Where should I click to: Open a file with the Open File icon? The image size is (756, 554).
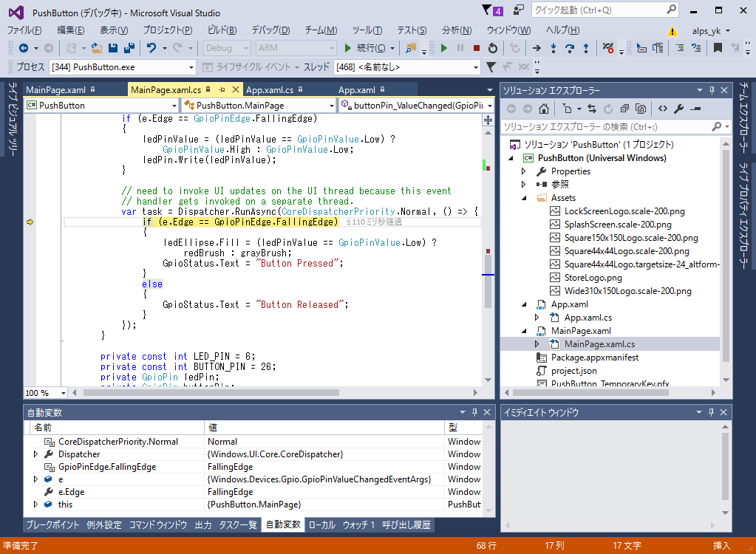96,48
